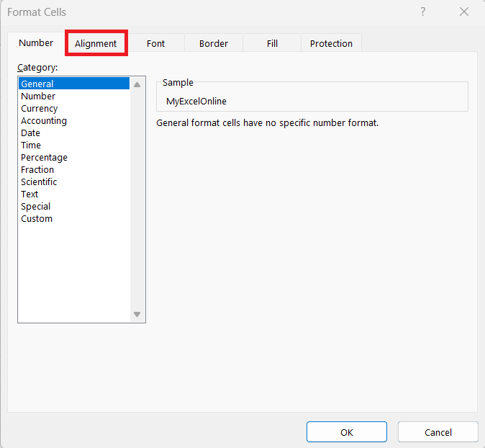
Task: Click the OK button
Action: pos(347,432)
